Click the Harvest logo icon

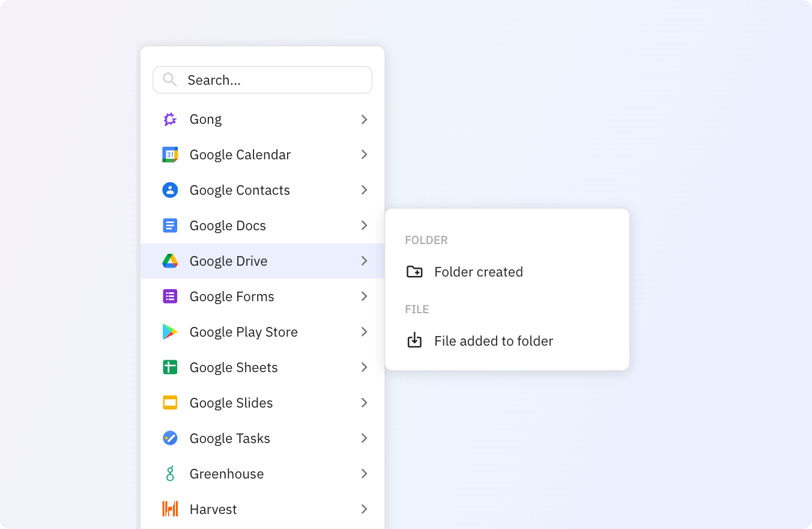(170, 509)
